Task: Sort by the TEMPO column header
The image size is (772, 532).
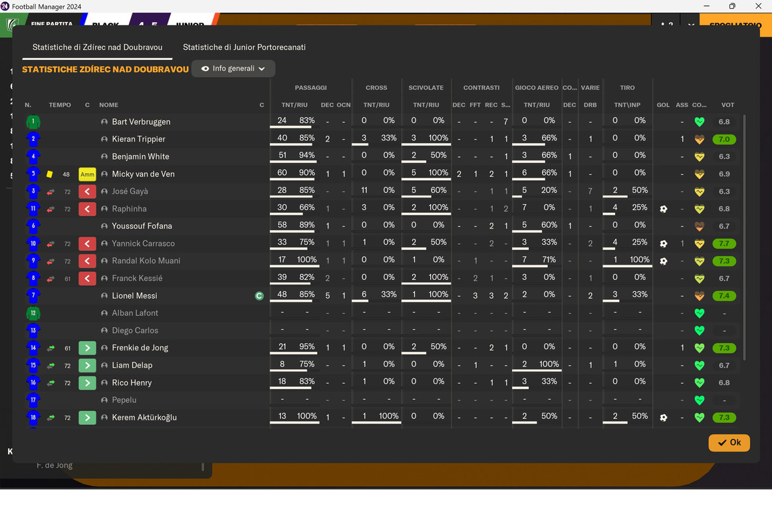Action: click(60, 105)
